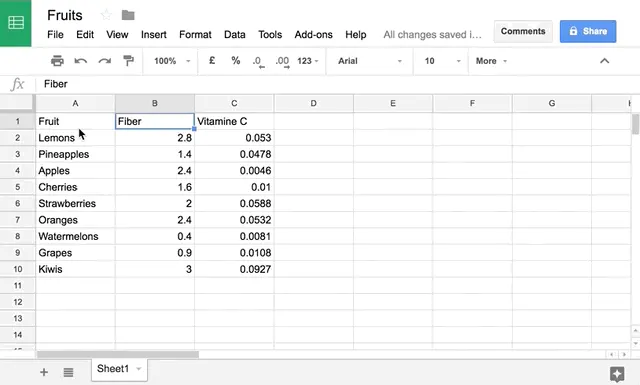Select the cell containing Fruit
The width and height of the screenshot is (640, 385).
pos(75,121)
